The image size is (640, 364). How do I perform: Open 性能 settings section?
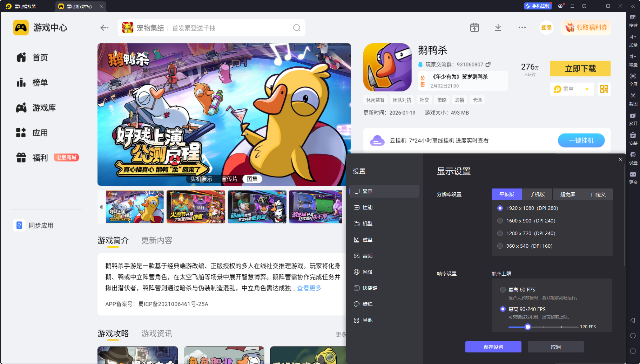pos(384,207)
